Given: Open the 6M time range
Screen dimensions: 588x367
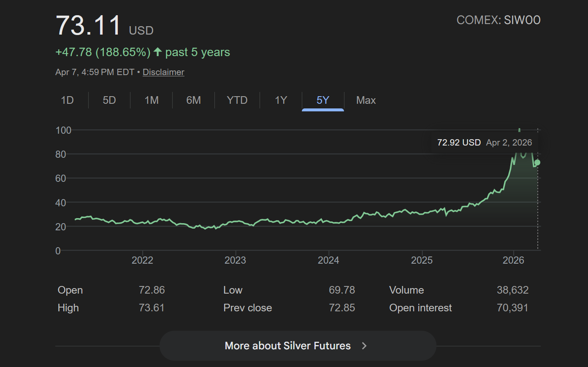Looking at the screenshot, I should click(x=194, y=100).
